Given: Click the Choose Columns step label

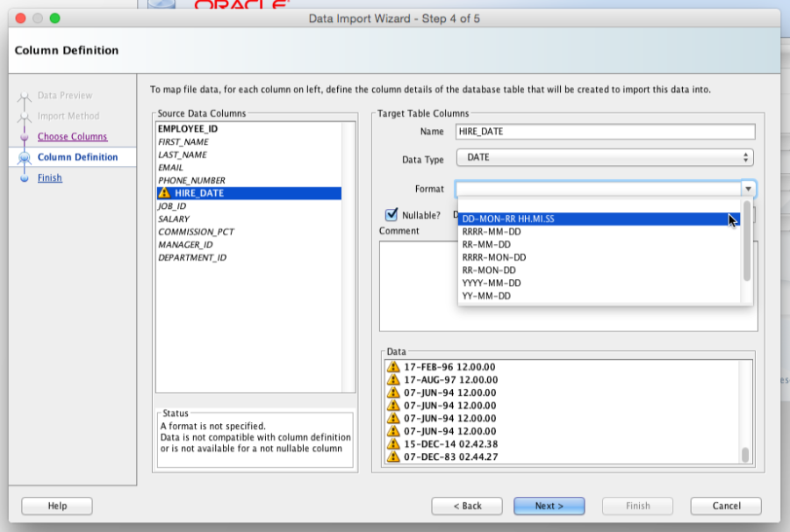Looking at the screenshot, I should tap(71, 136).
